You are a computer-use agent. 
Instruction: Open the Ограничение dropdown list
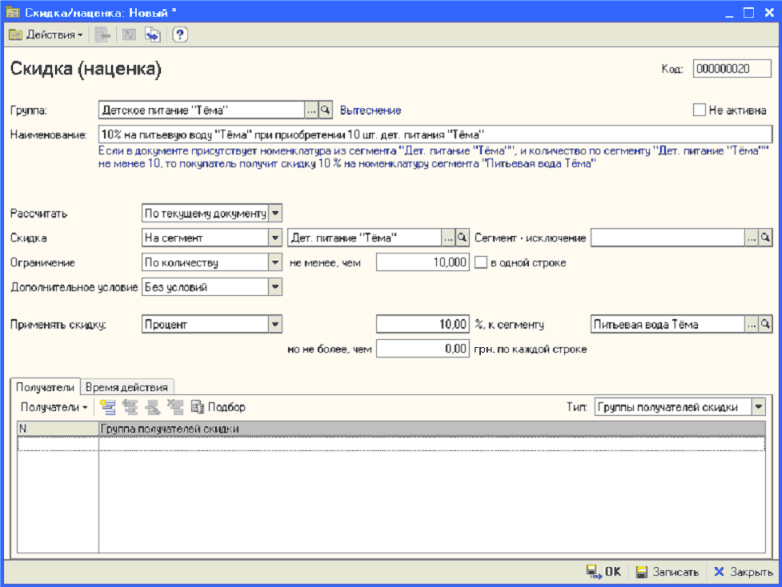tap(275, 263)
